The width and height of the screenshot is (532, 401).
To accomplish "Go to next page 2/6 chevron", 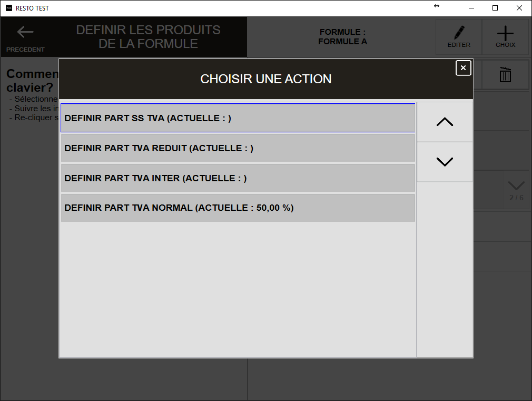I will tap(516, 190).
